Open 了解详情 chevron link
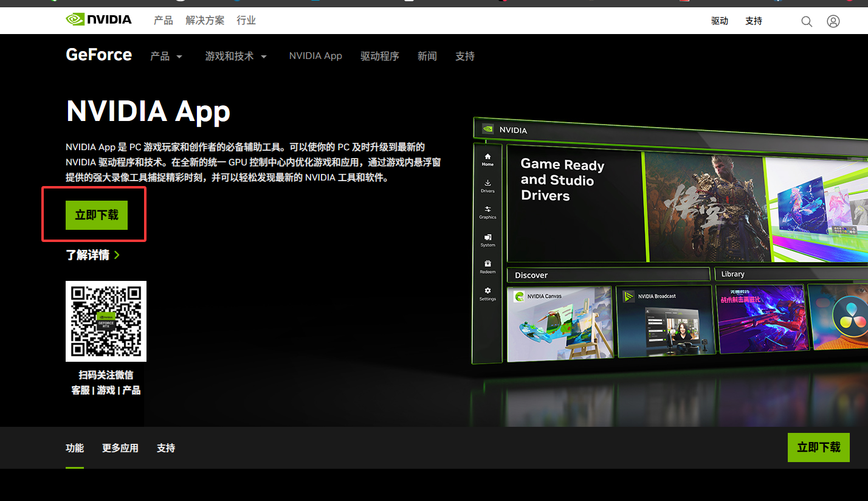 92,255
